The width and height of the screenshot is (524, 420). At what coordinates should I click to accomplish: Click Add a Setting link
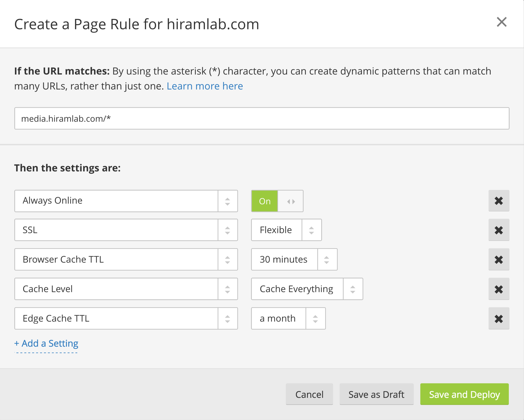(46, 344)
